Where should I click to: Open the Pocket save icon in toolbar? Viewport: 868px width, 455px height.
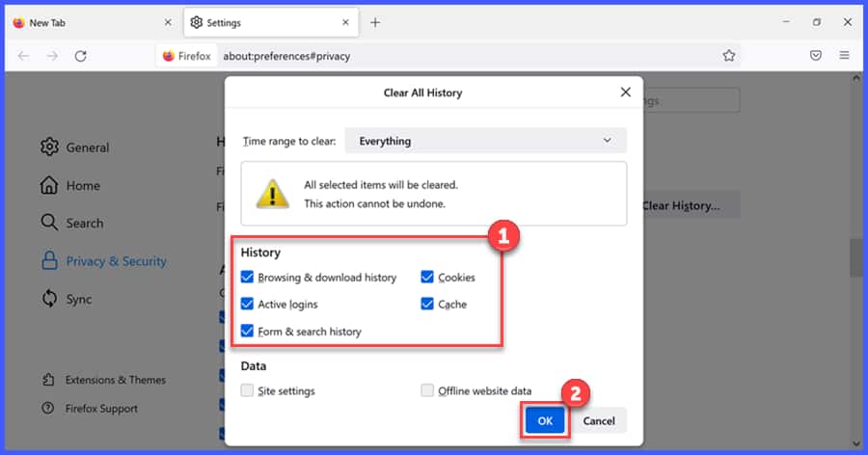click(x=816, y=56)
